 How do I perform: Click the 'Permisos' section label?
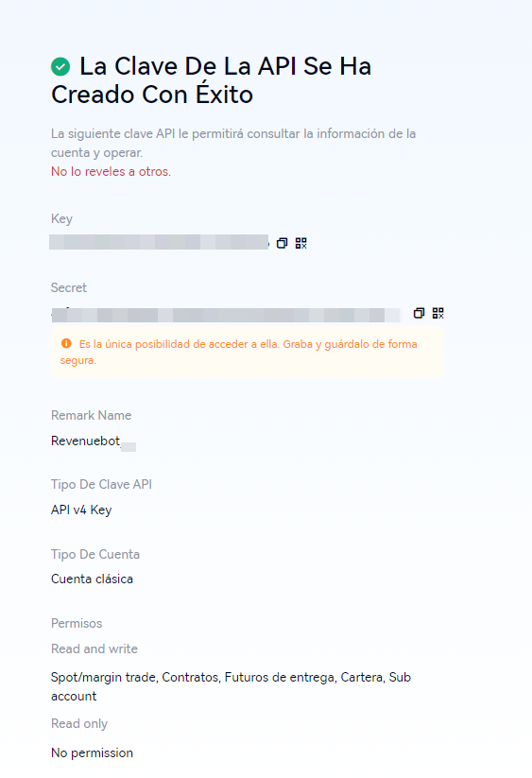click(77, 623)
